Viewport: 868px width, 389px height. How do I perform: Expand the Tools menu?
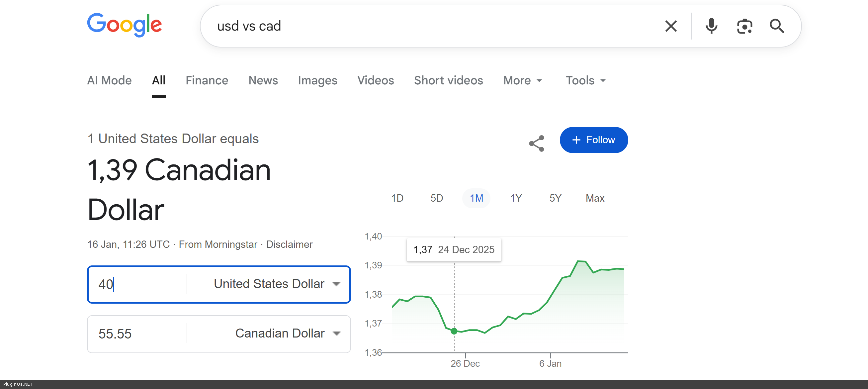(586, 81)
